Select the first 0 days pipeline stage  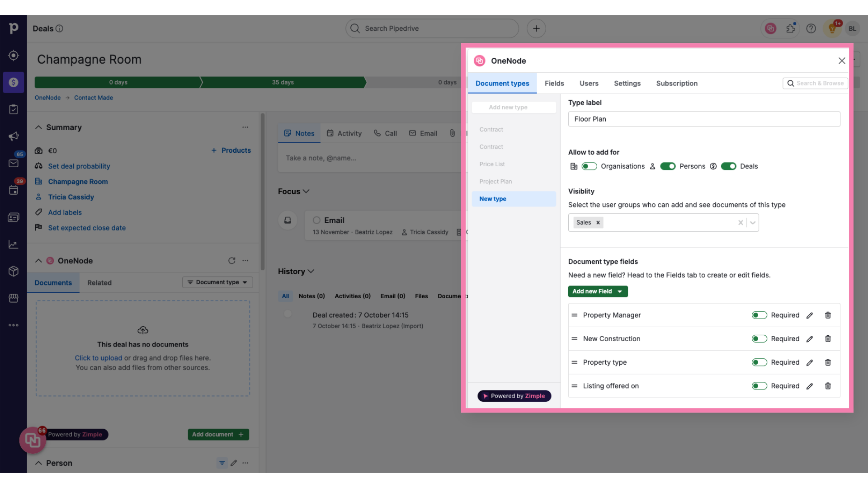(118, 82)
